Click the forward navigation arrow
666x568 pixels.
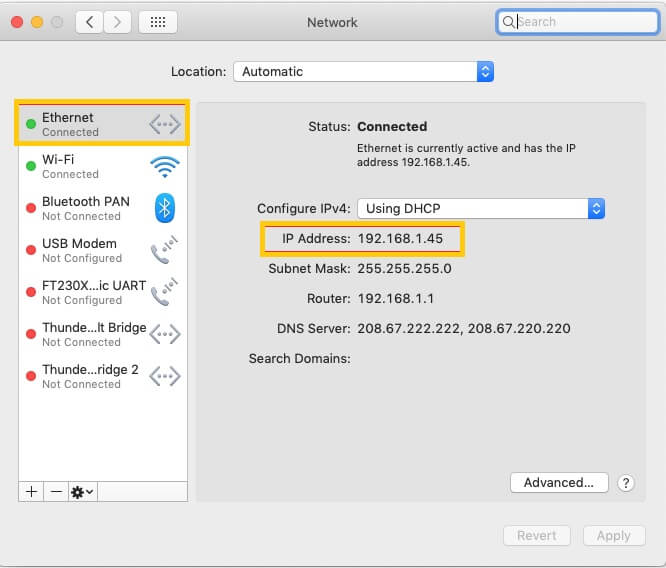tap(117, 22)
